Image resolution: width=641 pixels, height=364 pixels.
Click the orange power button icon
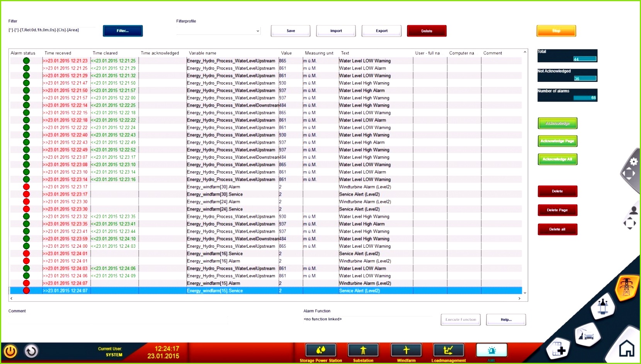(10, 351)
